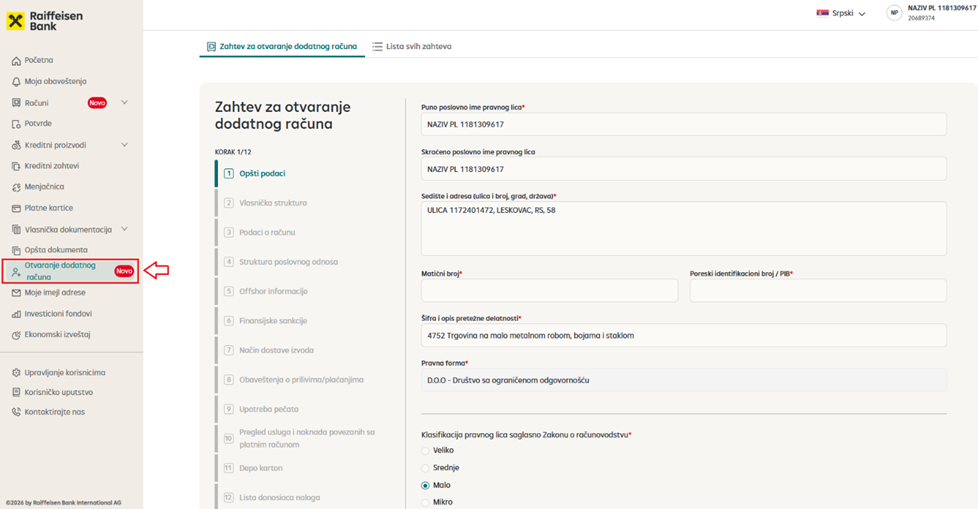Click the Investicioni fondovi chart icon
This screenshot has height=509, width=978.
point(16,314)
